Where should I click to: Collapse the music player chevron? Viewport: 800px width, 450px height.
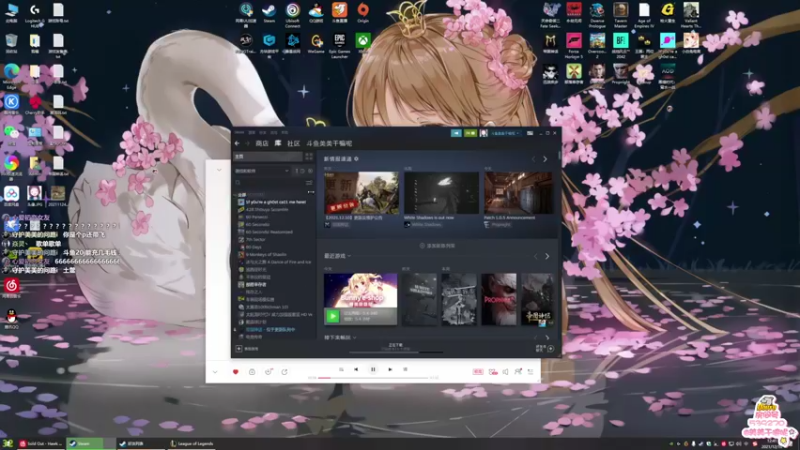pyautogui.click(x=215, y=372)
